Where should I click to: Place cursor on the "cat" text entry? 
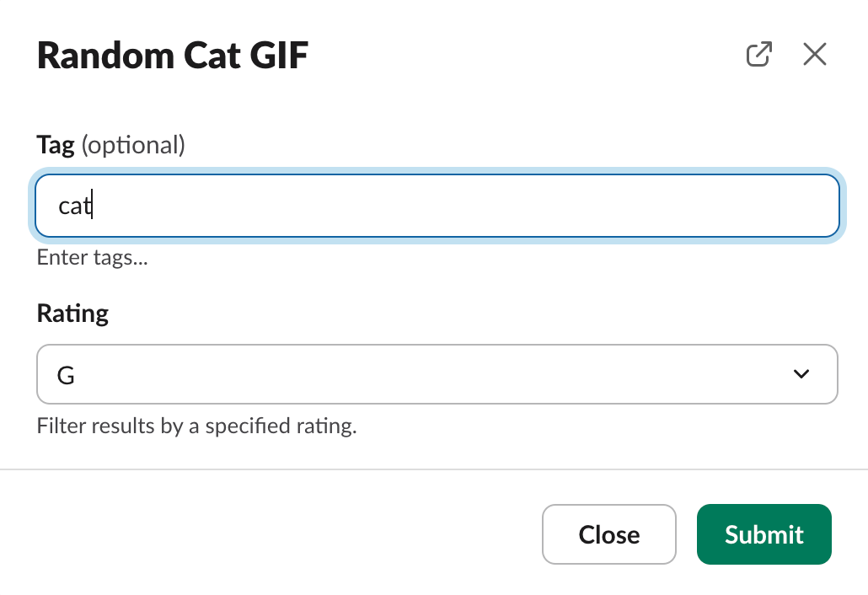74,206
